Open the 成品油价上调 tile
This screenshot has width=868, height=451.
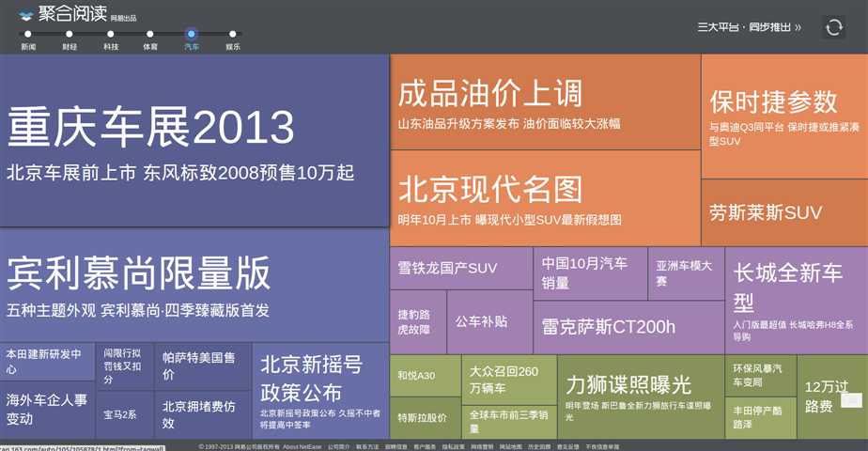click(x=545, y=101)
